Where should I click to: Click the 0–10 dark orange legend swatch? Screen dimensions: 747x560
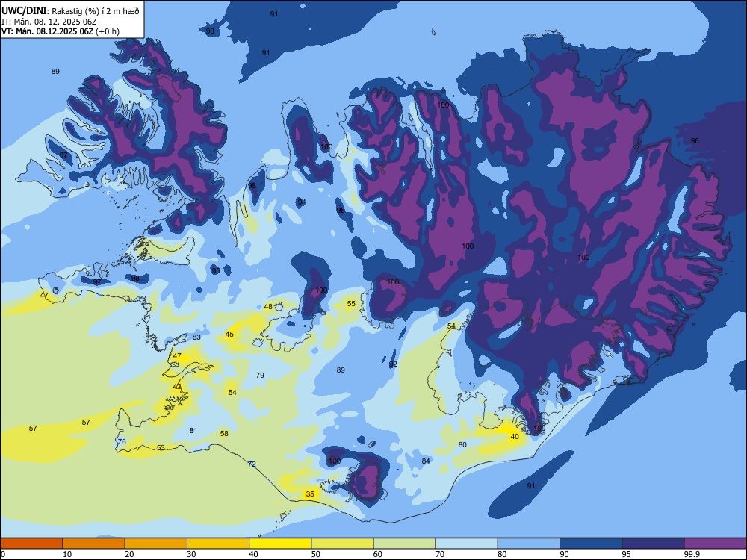31,544
